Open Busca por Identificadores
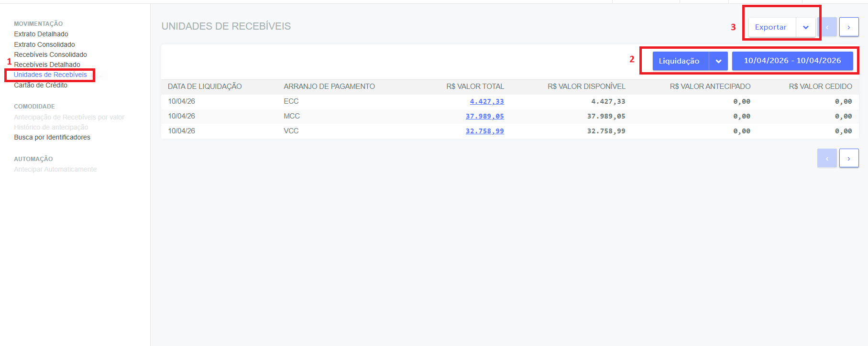 click(52, 137)
